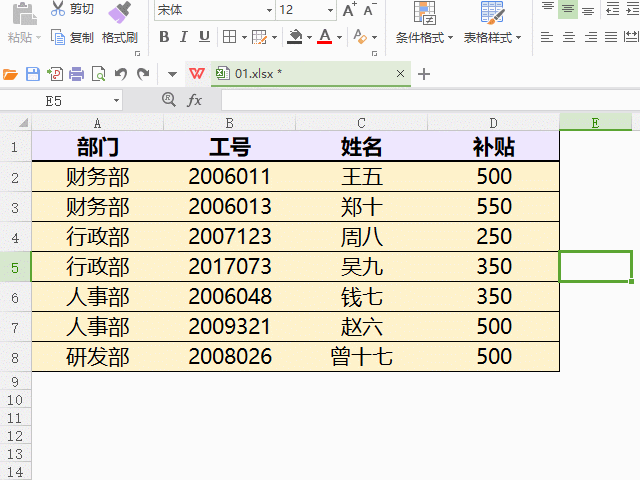The height and width of the screenshot is (480, 640).
Task: Expand the Name Box dropdown
Action: pos(116,100)
